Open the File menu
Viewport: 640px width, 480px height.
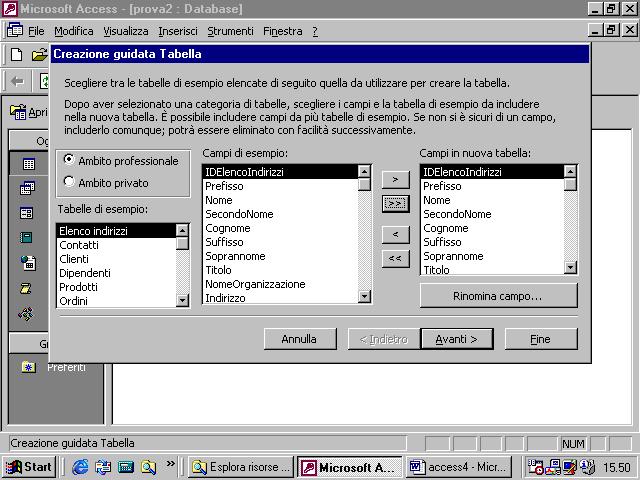[x=36, y=31]
